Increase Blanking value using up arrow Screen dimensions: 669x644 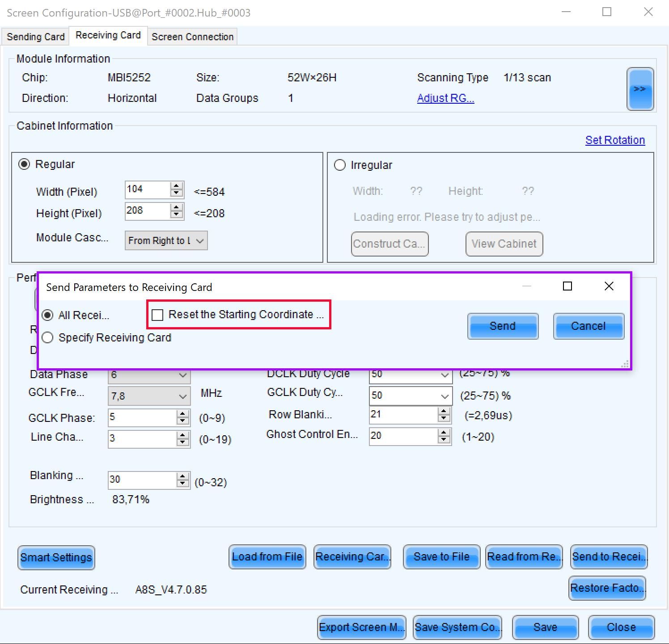click(x=182, y=476)
